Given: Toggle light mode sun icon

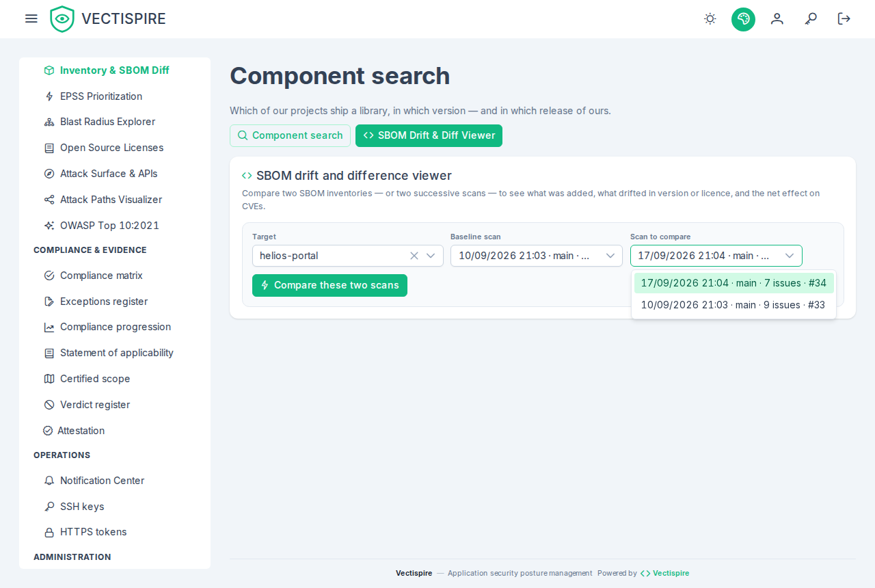Looking at the screenshot, I should pos(710,18).
